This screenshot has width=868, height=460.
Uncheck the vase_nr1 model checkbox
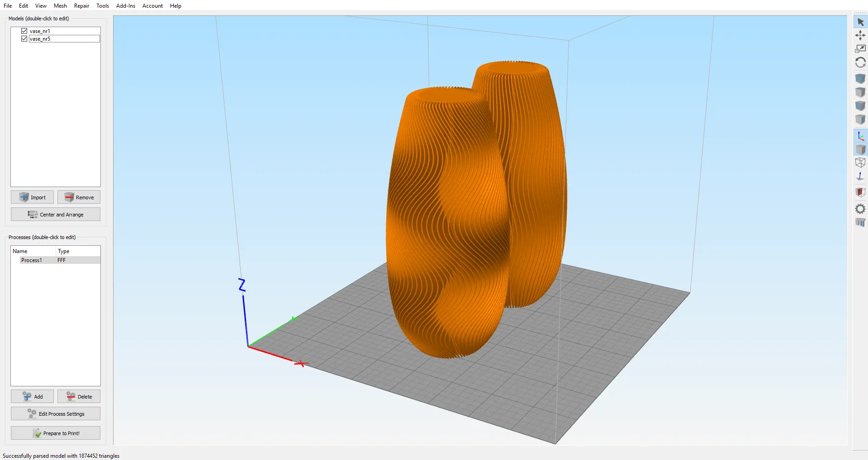(24, 31)
